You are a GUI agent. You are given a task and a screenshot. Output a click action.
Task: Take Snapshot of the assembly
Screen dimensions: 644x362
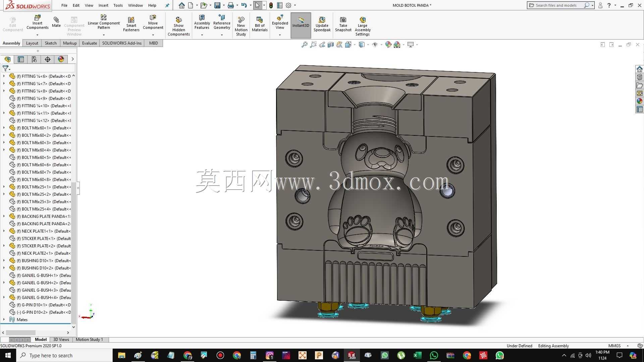pos(343,24)
